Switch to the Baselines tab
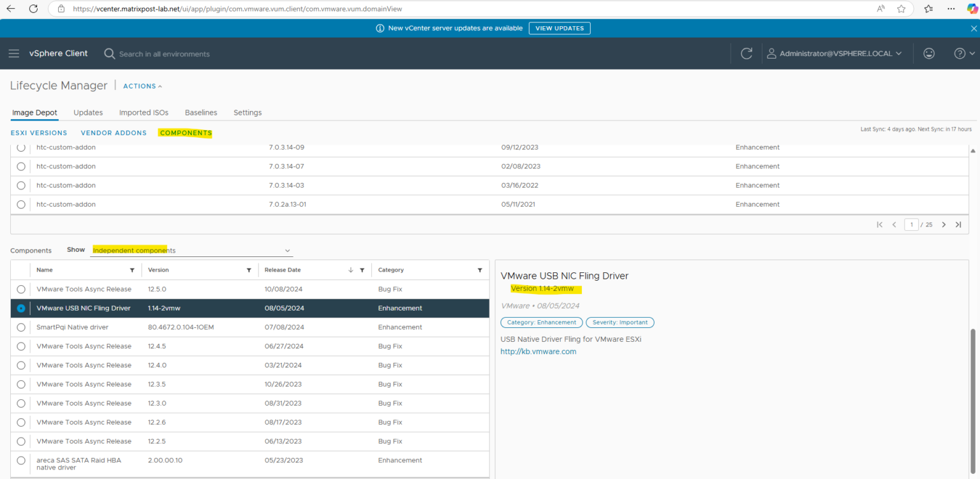980x479 pixels. tap(201, 112)
